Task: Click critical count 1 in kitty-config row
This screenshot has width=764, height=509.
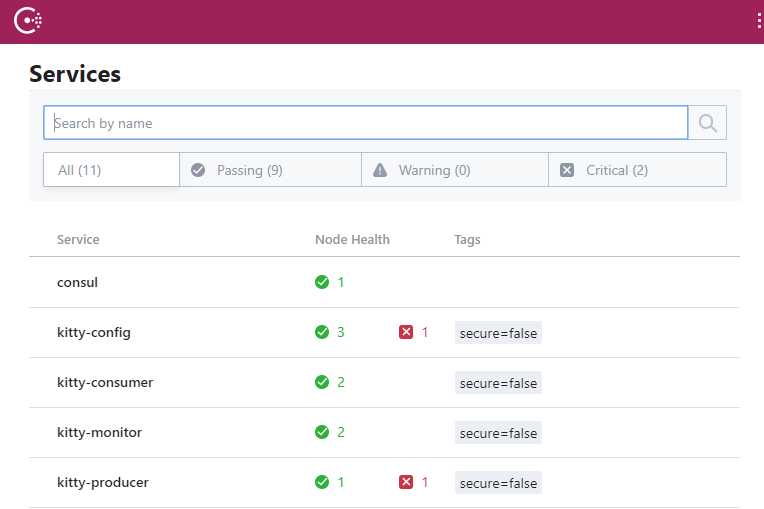Action: (x=425, y=332)
